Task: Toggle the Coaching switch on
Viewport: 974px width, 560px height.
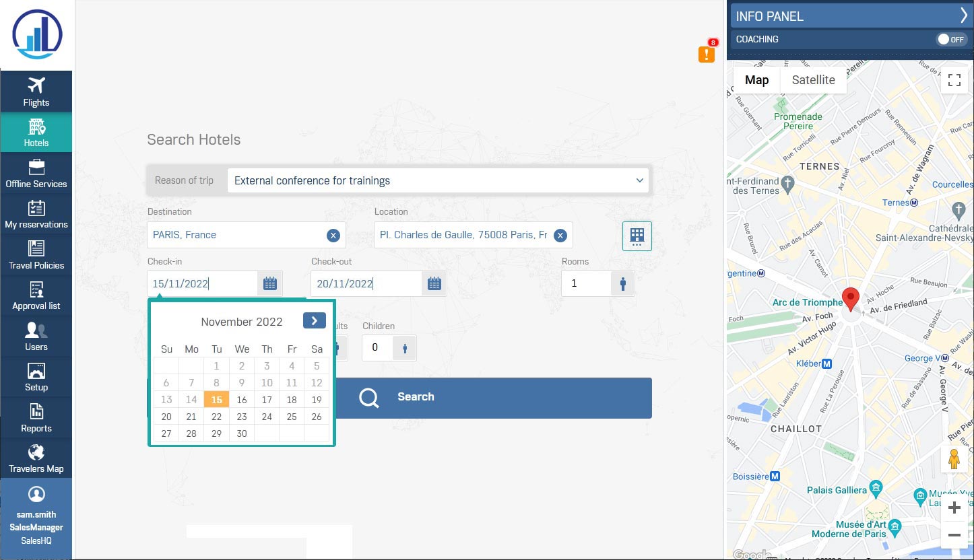Action: tap(951, 40)
